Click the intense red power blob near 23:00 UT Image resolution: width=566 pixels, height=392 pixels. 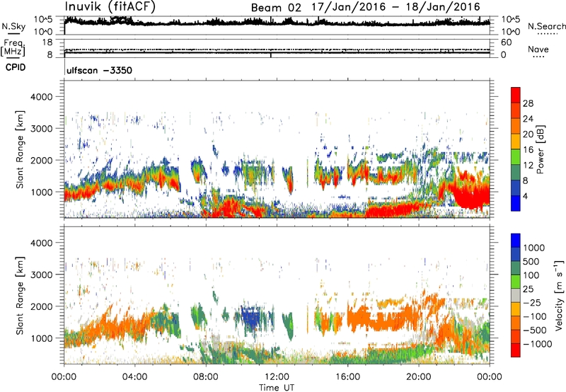point(471,195)
